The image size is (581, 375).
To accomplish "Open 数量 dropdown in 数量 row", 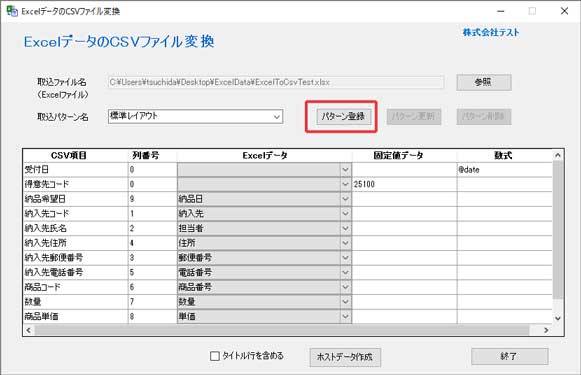I will [x=345, y=302].
